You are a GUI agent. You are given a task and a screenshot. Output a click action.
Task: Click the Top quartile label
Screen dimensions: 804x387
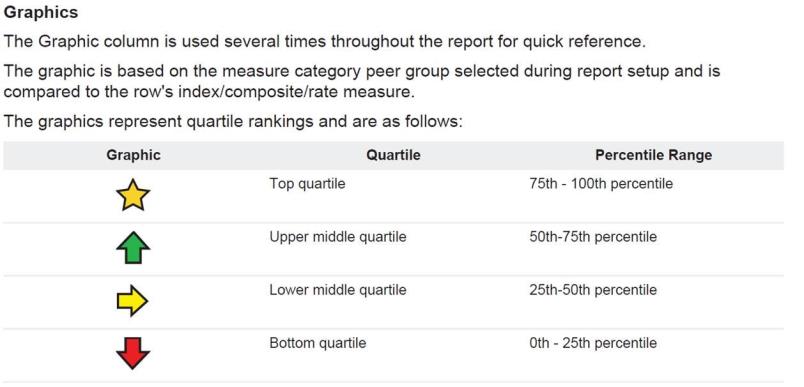point(308,184)
